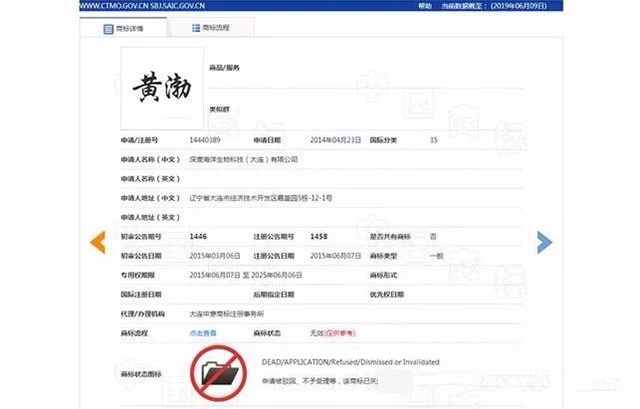Click the 类似群 section label
Screen dimensions: 640x409
click(x=220, y=109)
